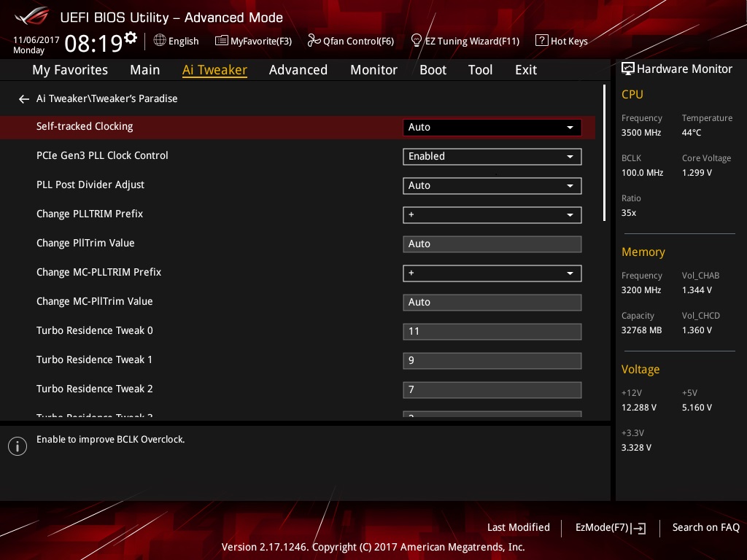Click the Core Voltage value 1.299 V
The height and width of the screenshot is (560, 747).
tap(697, 173)
